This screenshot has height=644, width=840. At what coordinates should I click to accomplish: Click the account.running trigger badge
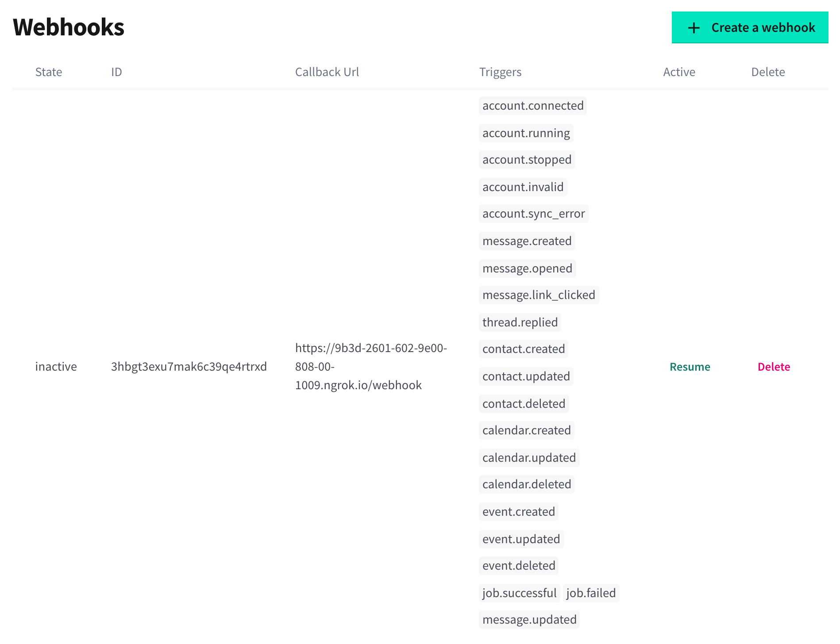(526, 133)
